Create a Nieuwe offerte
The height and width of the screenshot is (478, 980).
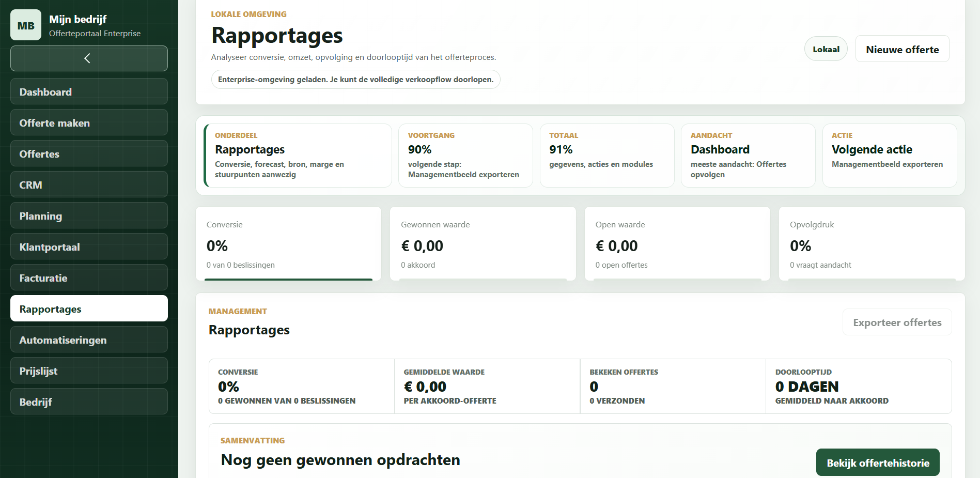(902, 49)
